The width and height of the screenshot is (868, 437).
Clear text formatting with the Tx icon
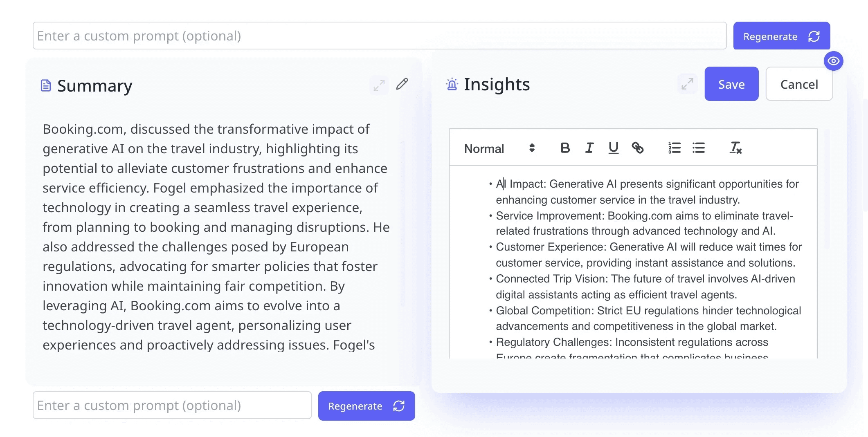point(735,148)
